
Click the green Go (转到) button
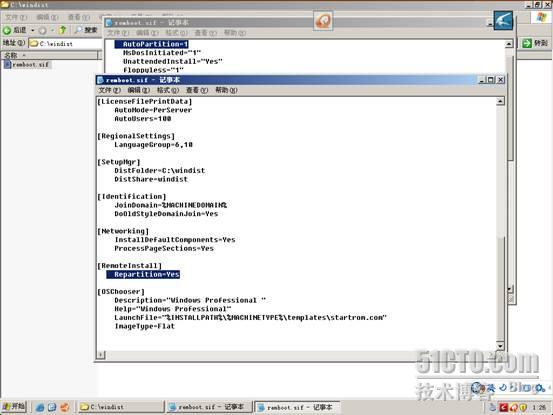click(x=535, y=43)
